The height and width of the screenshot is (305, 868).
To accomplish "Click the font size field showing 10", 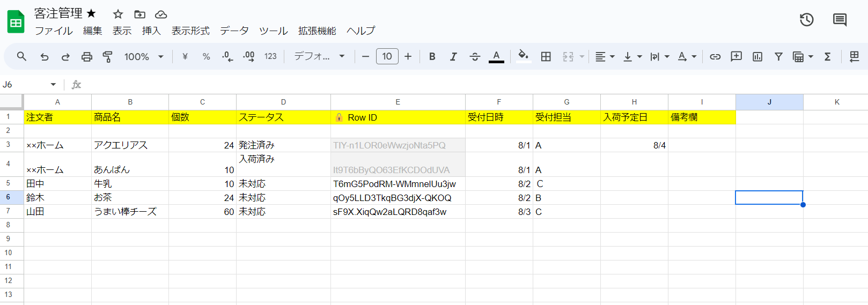I will click(x=387, y=56).
